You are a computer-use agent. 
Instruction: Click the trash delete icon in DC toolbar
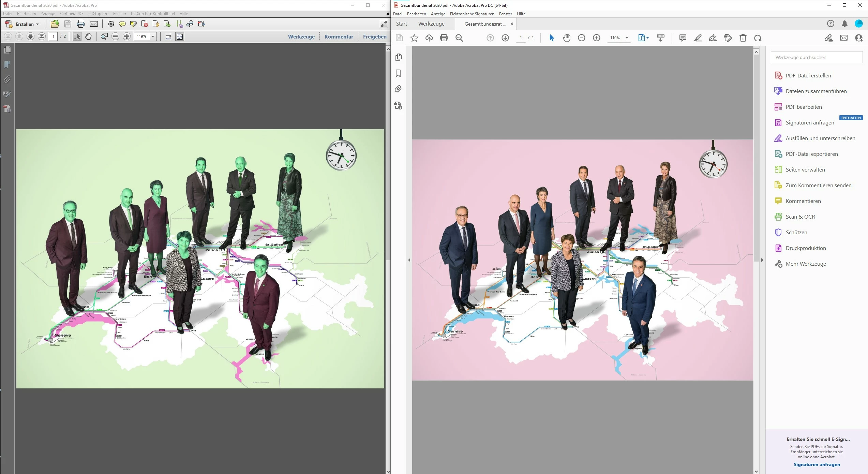pyautogui.click(x=743, y=38)
